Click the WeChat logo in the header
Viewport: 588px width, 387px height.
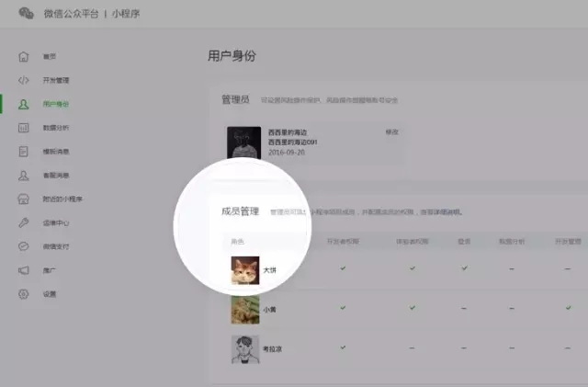click(27, 14)
